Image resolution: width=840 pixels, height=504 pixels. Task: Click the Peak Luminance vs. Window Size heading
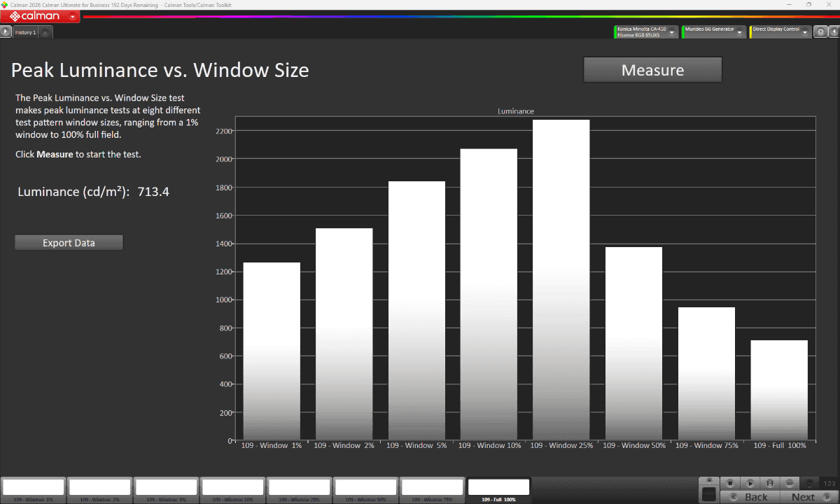[160, 70]
